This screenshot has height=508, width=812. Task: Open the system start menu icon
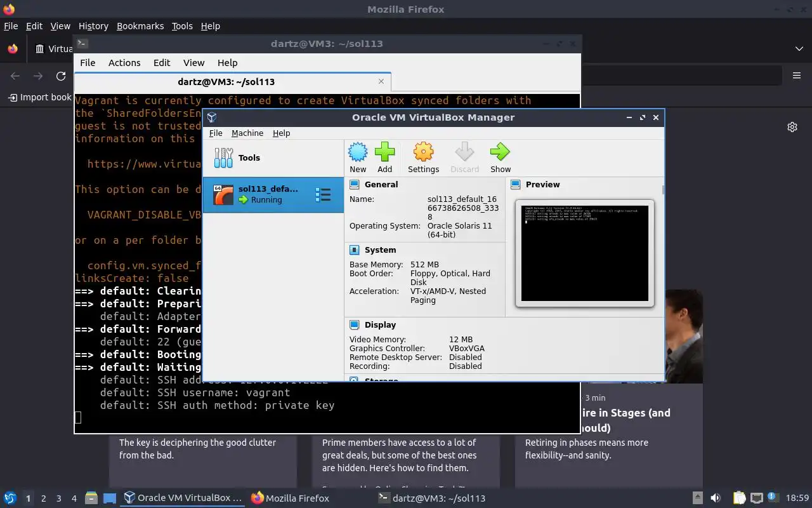tap(10, 498)
